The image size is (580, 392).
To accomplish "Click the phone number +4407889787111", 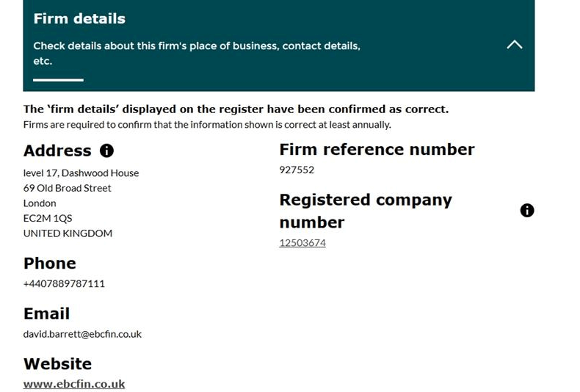I will coord(64,283).
